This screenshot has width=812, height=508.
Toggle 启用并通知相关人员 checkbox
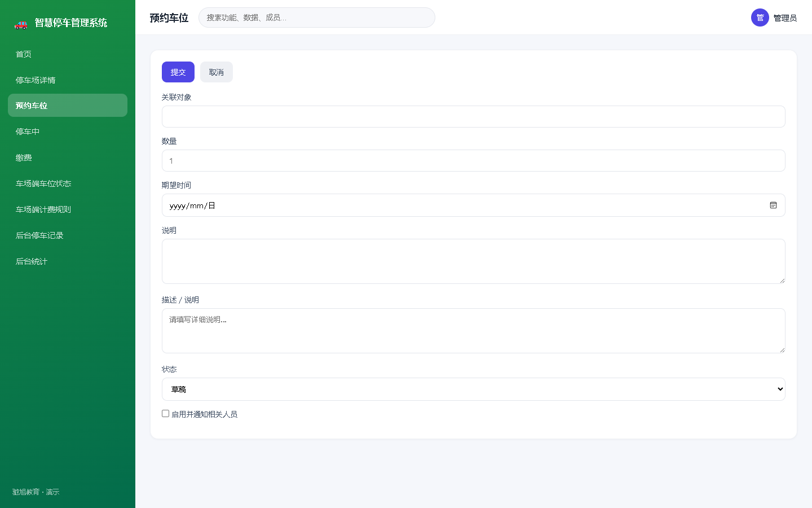click(x=165, y=414)
